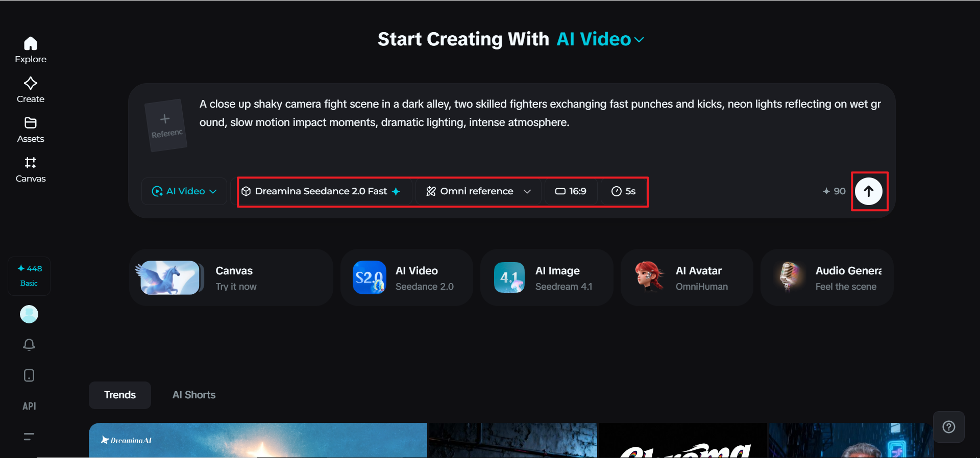
Task: Open the sidebar menu lines icon
Action: point(29,437)
